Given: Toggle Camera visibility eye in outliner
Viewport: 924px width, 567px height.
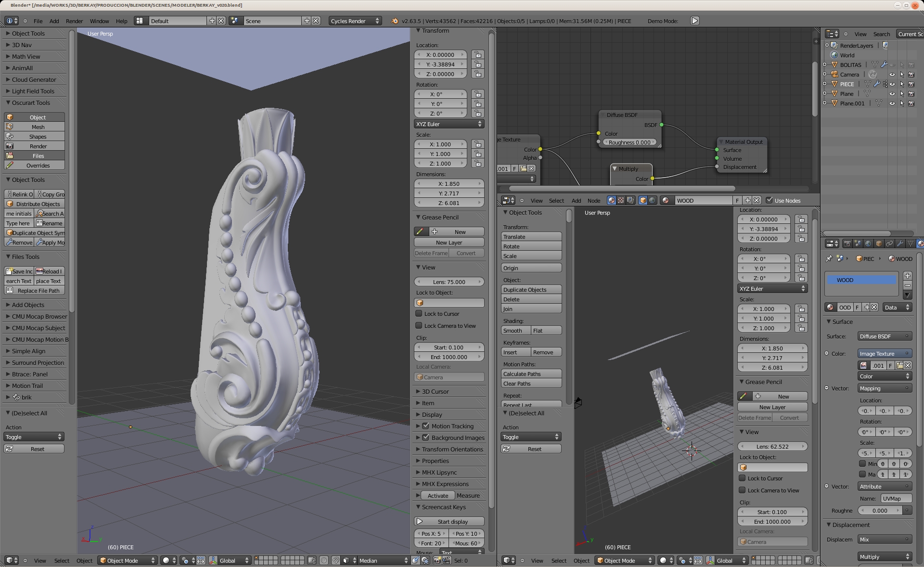Looking at the screenshot, I should coord(892,75).
